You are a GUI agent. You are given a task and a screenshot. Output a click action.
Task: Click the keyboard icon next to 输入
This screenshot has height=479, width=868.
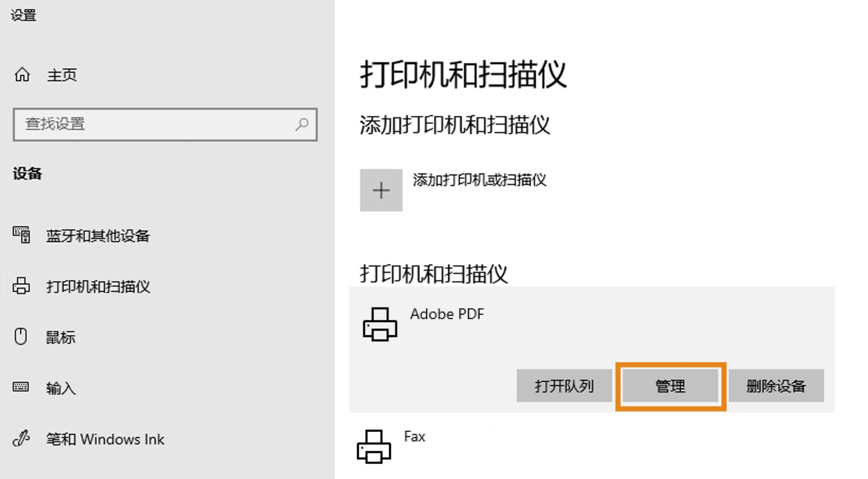pyautogui.click(x=21, y=388)
